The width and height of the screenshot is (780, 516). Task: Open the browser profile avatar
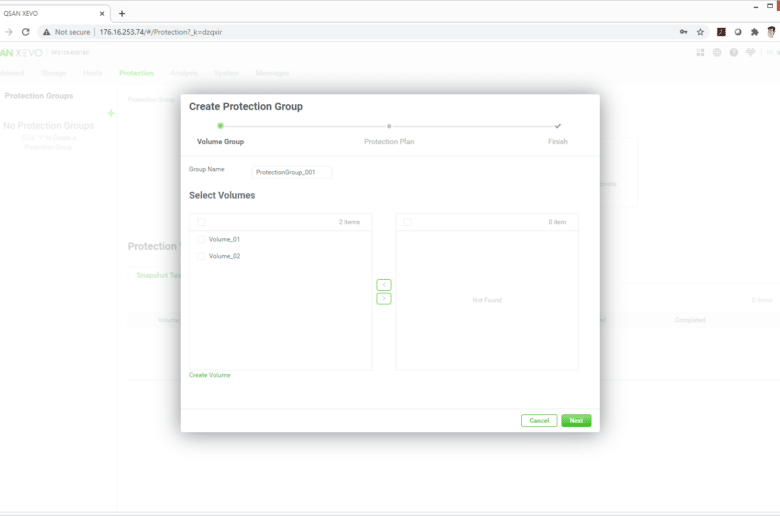click(x=771, y=32)
